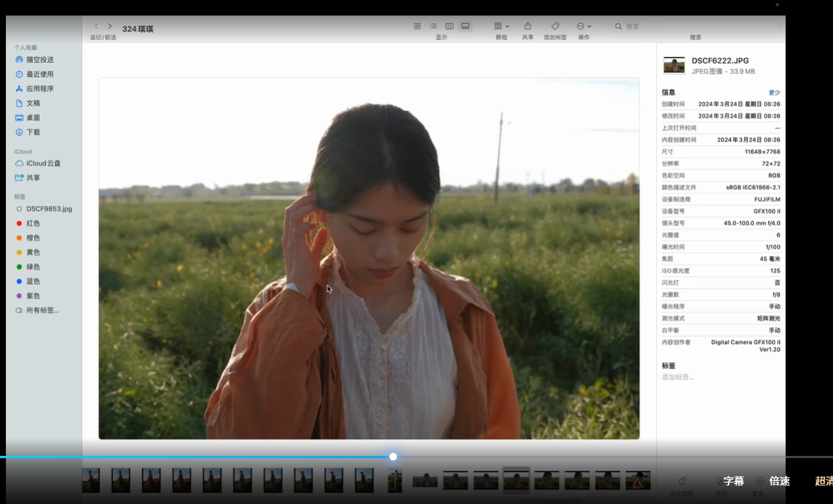Viewport: 833px width, 504px height.
Task: Click the Add Tags (添加标签…) field
Action: (x=678, y=377)
